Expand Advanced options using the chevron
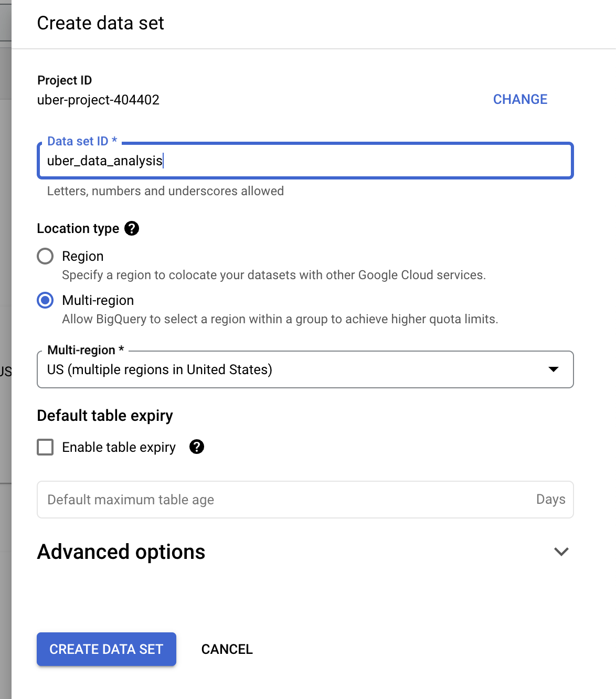 tap(561, 552)
